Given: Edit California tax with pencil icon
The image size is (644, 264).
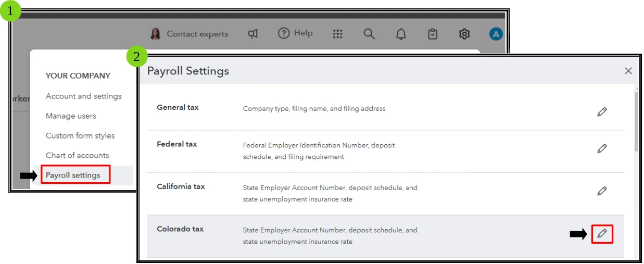Looking at the screenshot, I should 602,191.
